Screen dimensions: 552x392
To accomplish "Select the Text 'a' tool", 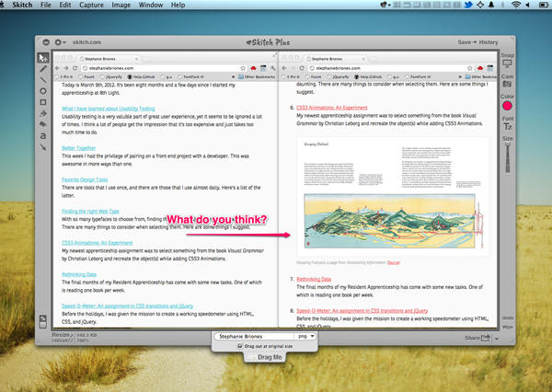I will (43, 135).
